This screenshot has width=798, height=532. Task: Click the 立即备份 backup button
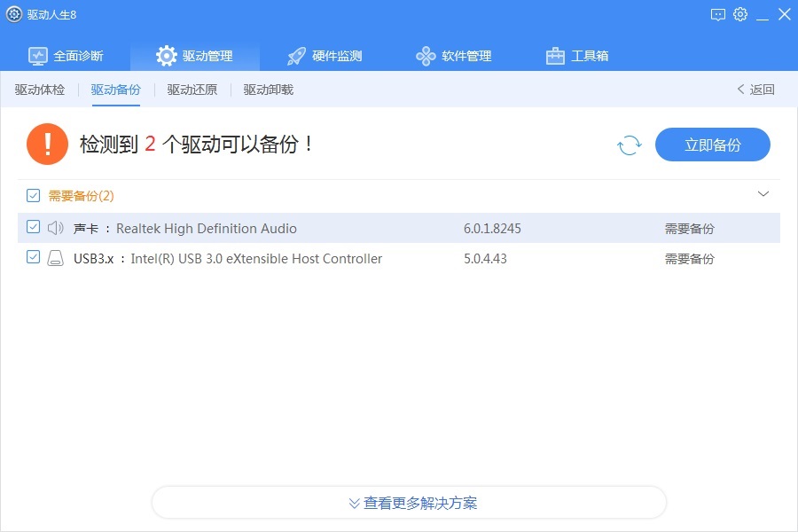(713, 145)
